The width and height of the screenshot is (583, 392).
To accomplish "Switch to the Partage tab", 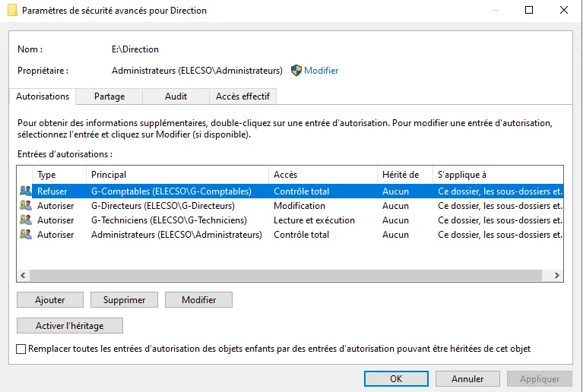I will [109, 96].
